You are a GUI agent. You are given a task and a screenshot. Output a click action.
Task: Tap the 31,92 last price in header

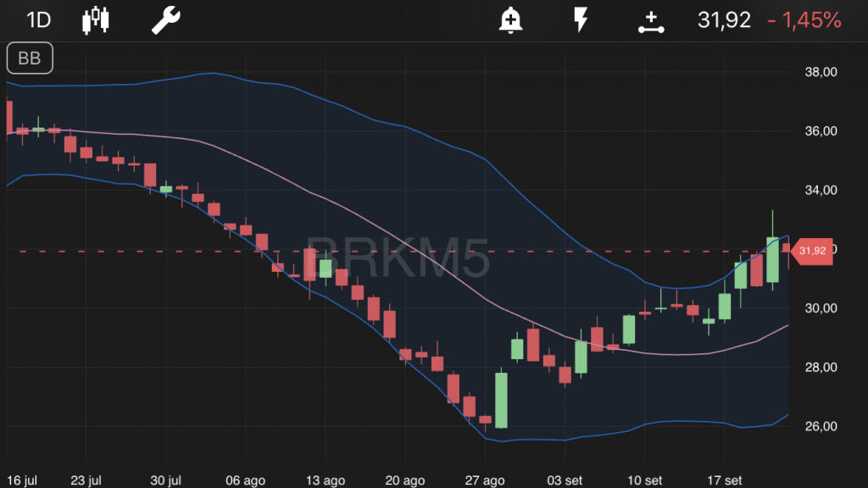click(724, 20)
